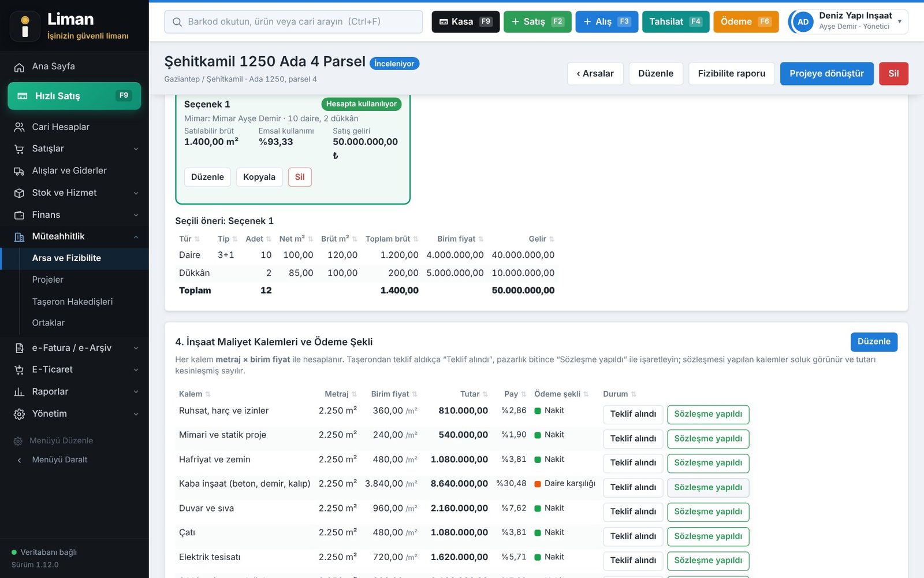Image resolution: width=924 pixels, height=578 pixels.
Task: Click the Cari Hesaplar people icon
Action: coord(19,127)
